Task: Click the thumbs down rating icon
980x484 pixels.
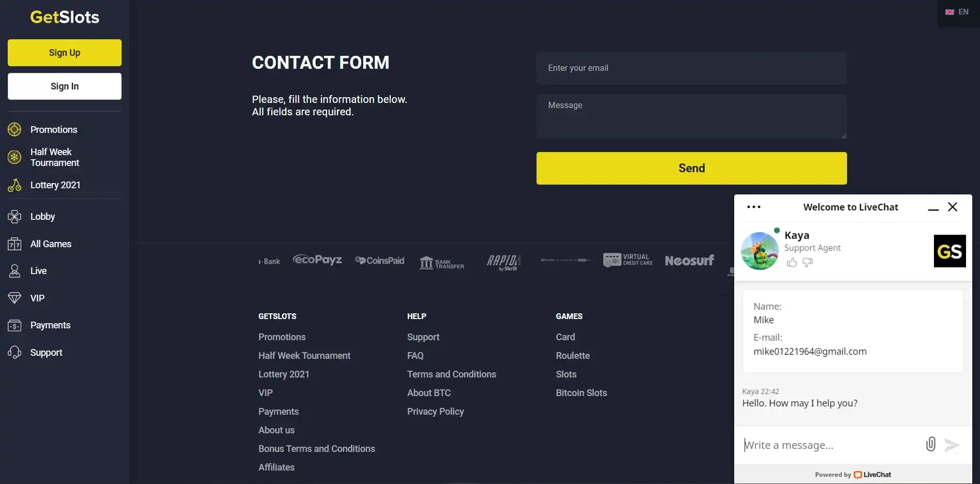Action: pyautogui.click(x=807, y=263)
